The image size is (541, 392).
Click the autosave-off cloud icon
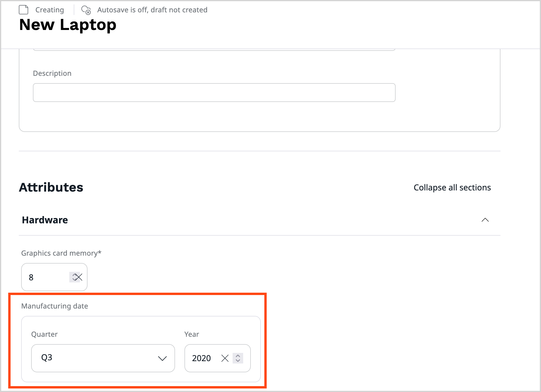(x=86, y=10)
